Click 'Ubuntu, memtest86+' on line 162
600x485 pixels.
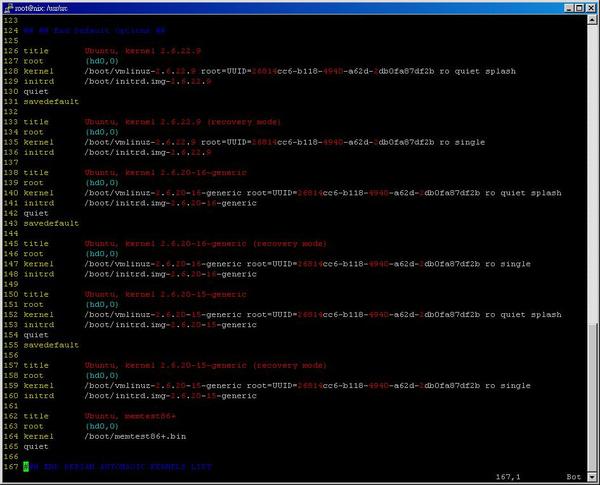[x=130, y=416]
